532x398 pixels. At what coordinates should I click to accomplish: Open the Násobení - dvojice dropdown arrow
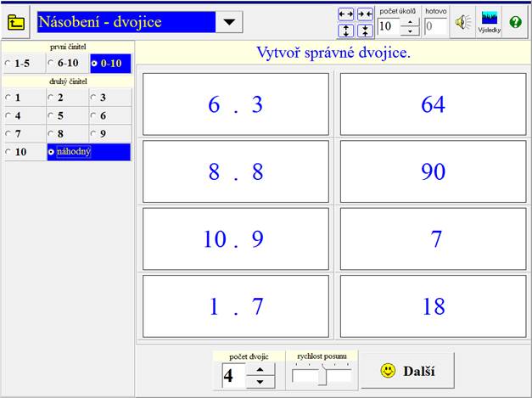pyautogui.click(x=229, y=22)
